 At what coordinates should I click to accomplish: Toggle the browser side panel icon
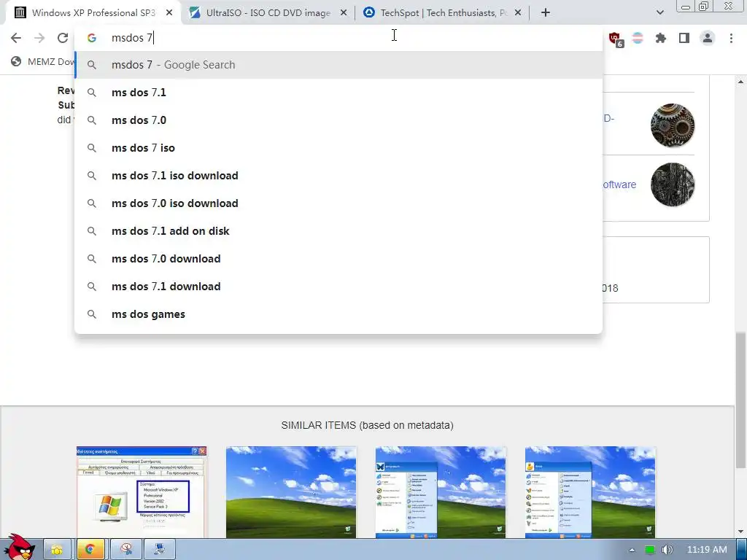(684, 38)
